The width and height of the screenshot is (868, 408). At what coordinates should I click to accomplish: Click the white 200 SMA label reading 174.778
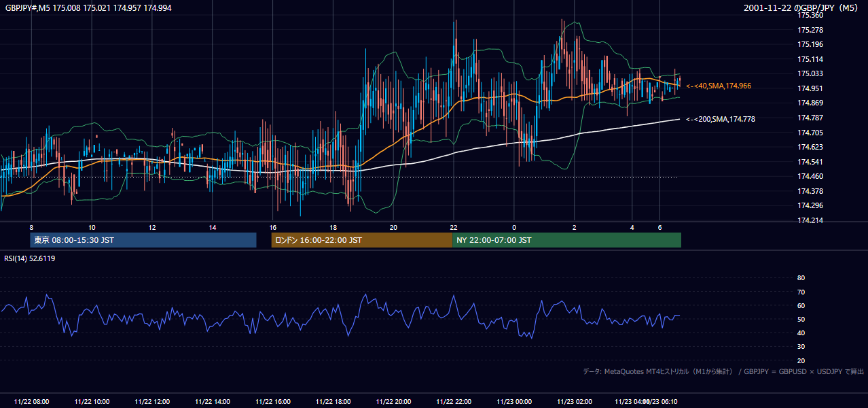[x=721, y=119]
